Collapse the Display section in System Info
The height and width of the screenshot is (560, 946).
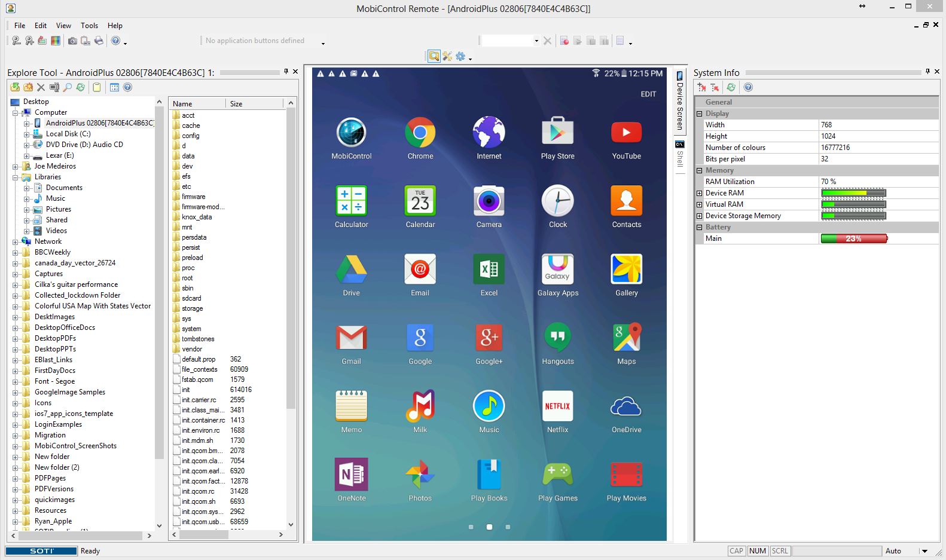pyautogui.click(x=699, y=114)
